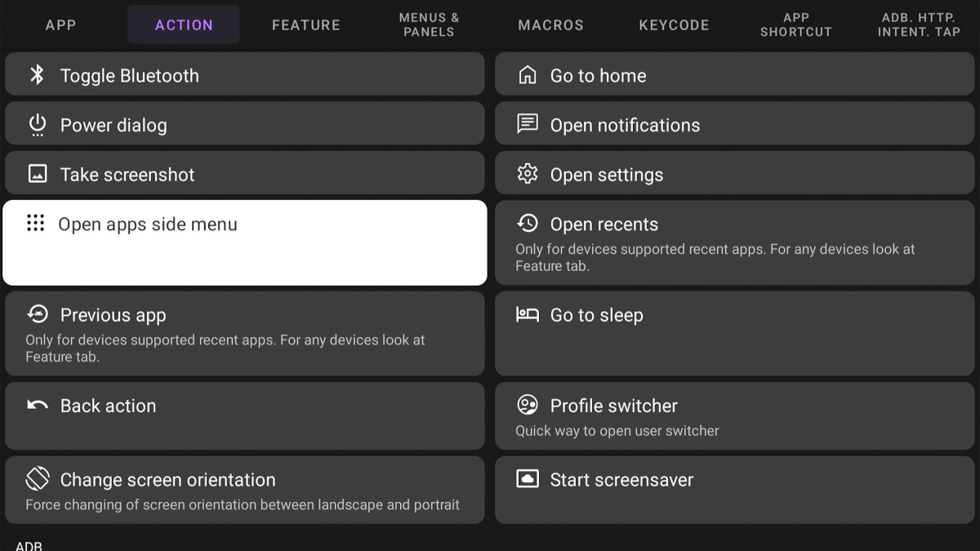This screenshot has width=980, height=551.
Task: Open the APP SHORTCUT tab
Action: click(796, 24)
